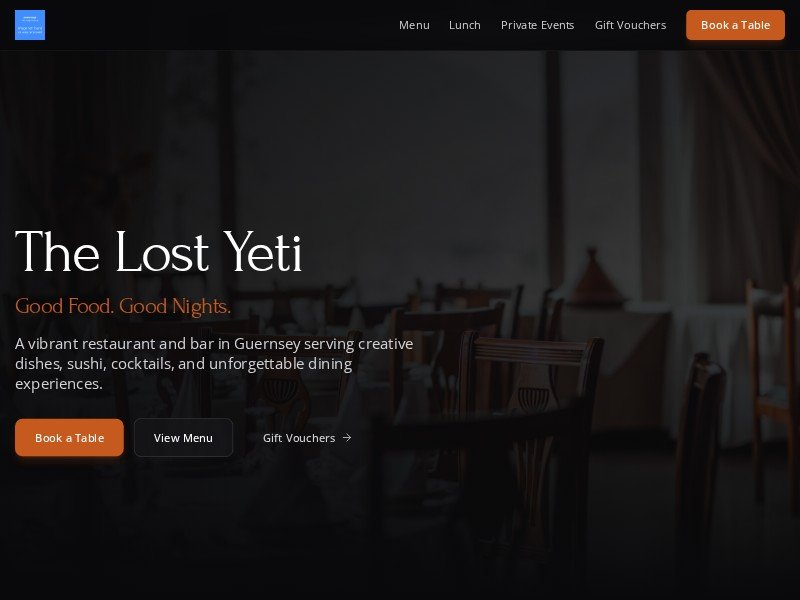The image size is (800, 600).
Task: Click the tagline Good Food. Good Nights.
Action: tap(123, 306)
